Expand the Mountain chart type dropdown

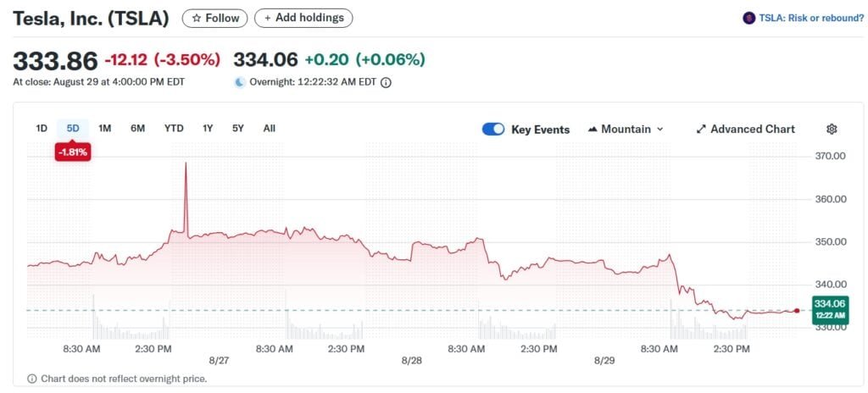pos(659,130)
